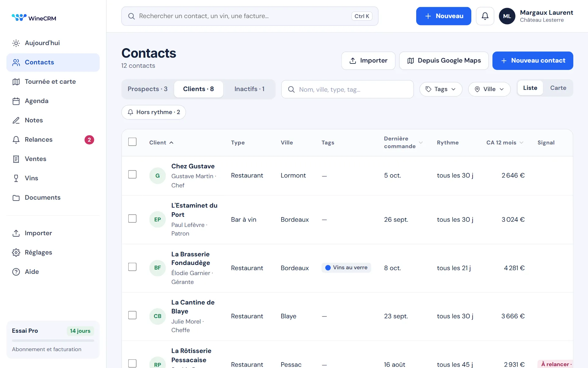The image size is (588, 368).
Task: Click the Vins au verre tag
Action: (x=346, y=268)
